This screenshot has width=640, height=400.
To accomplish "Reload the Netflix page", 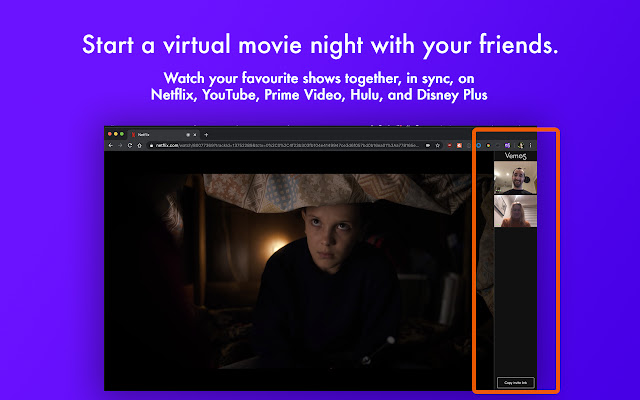I will [x=130, y=145].
